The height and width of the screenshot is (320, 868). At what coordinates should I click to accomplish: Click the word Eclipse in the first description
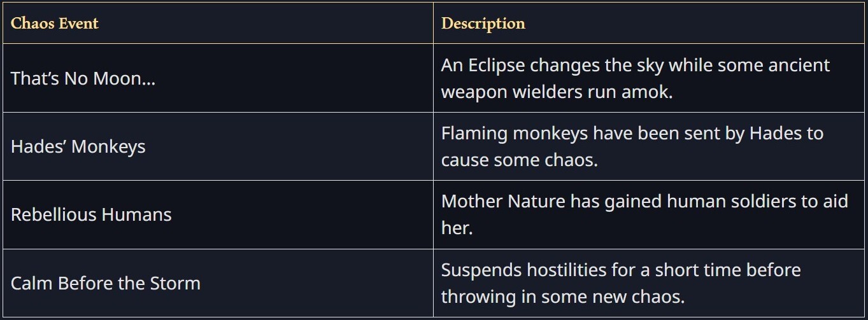tap(497, 66)
